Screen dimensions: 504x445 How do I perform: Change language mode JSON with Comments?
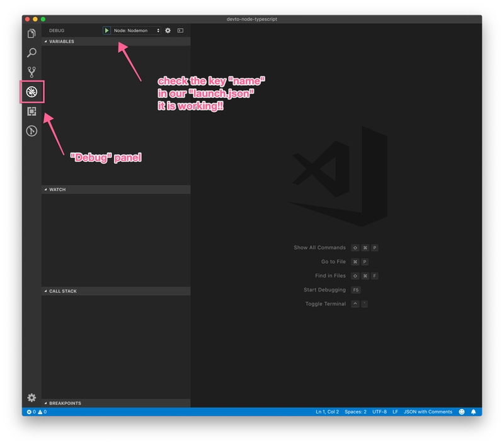pyautogui.click(x=428, y=412)
